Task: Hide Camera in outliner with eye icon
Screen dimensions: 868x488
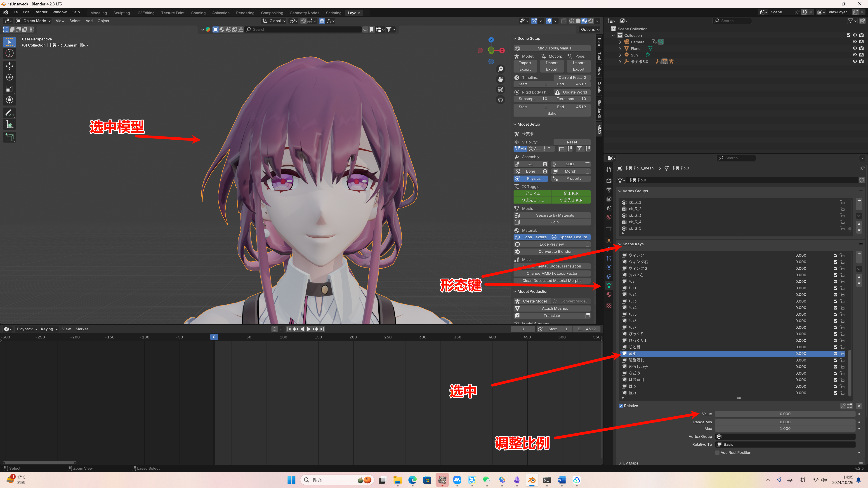Action: [x=855, y=42]
